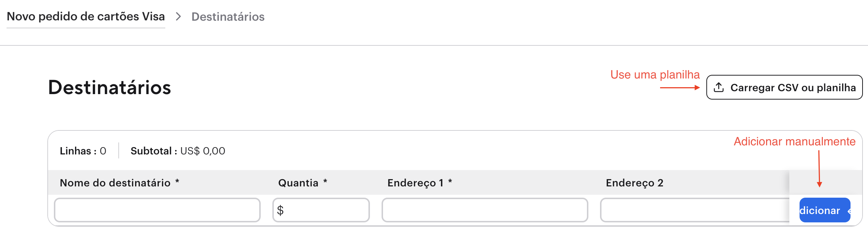This screenshot has width=868, height=234.
Task: Click the upload icon beside Carregar CSV
Action: pyautogui.click(x=719, y=88)
